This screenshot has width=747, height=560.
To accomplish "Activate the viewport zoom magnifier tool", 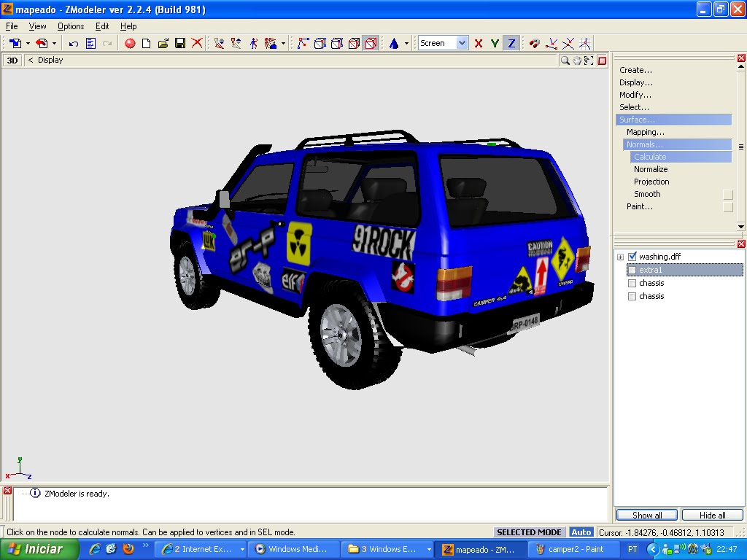I will 565,61.
